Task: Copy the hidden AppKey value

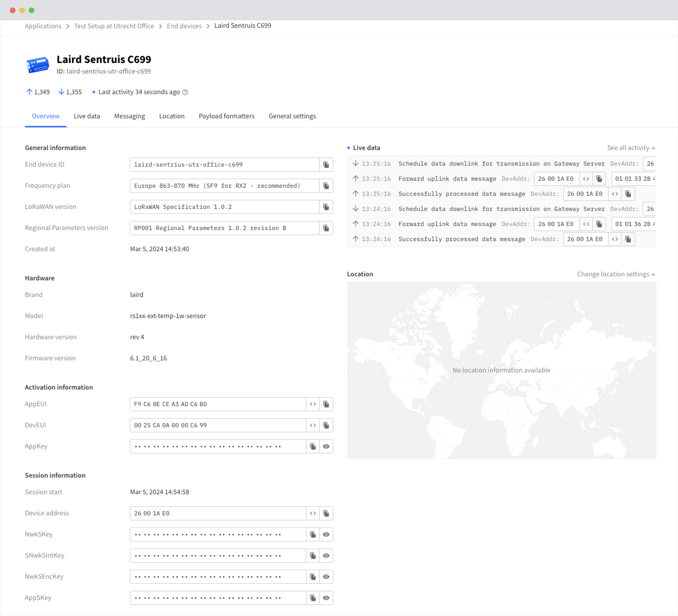Action: tap(313, 447)
